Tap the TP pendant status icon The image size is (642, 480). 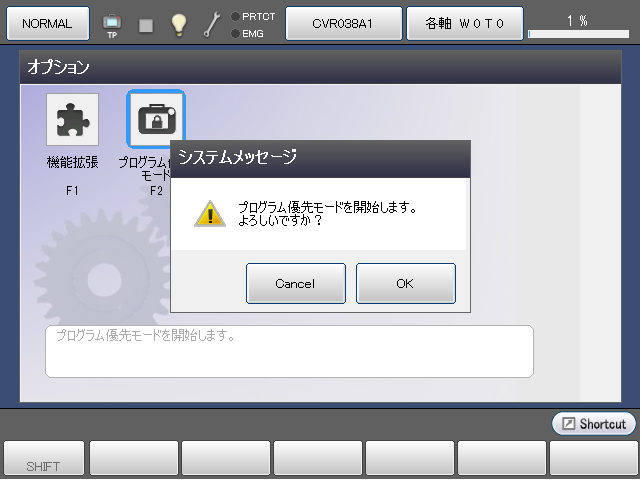point(112,24)
